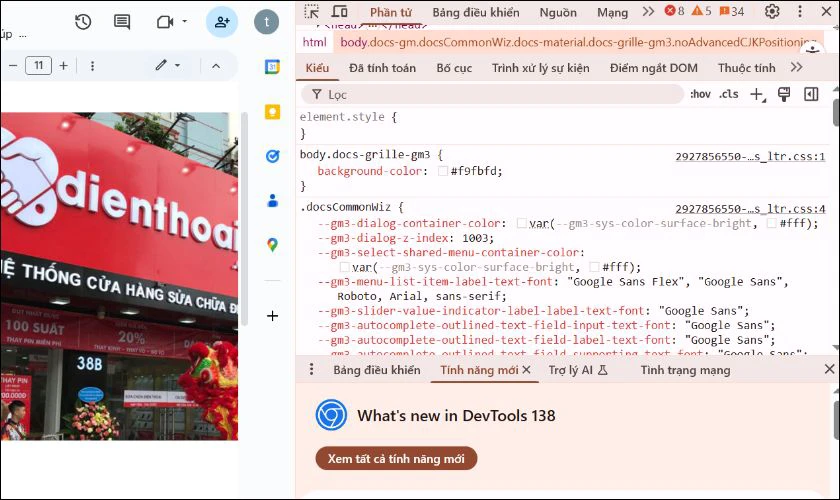
Task: Toggle :hov element state
Action: point(700,94)
